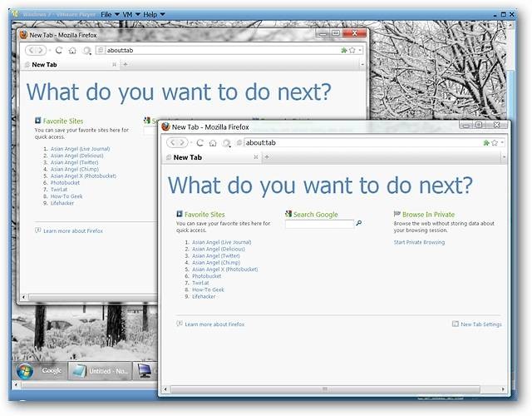Click Search Google heading icon in front window

click(288, 214)
